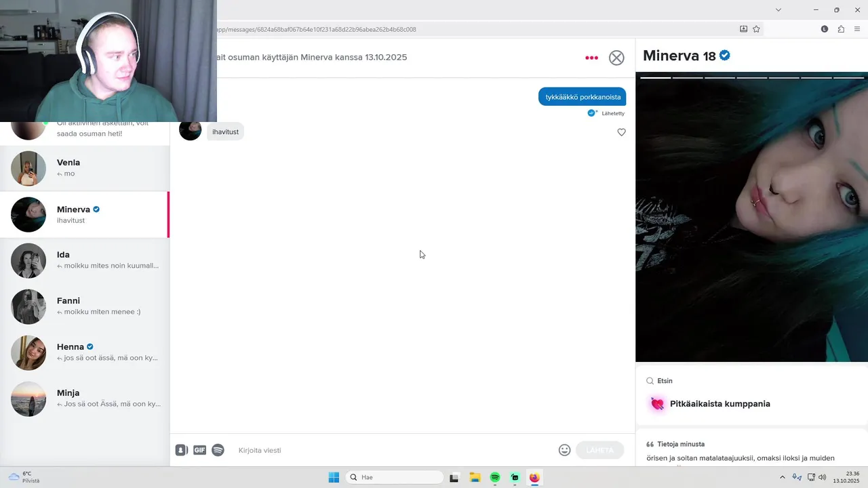Jump to second photo progress segment
The image size is (868, 488).
point(688,78)
